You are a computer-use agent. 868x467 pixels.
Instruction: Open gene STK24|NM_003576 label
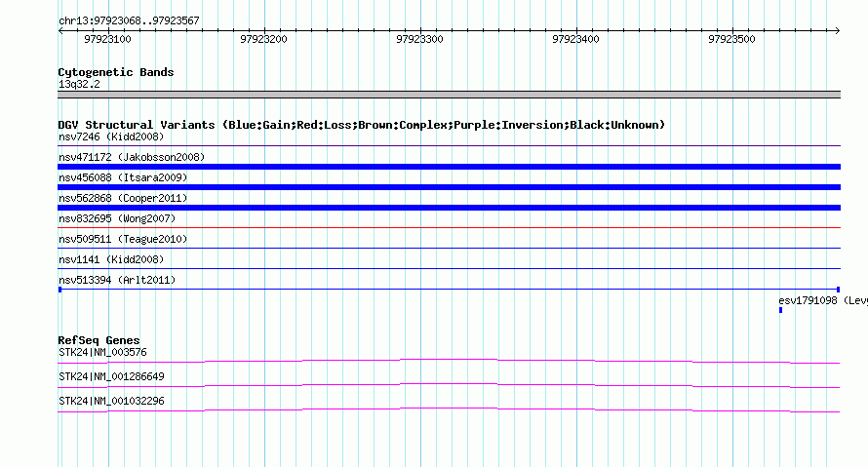(103, 352)
